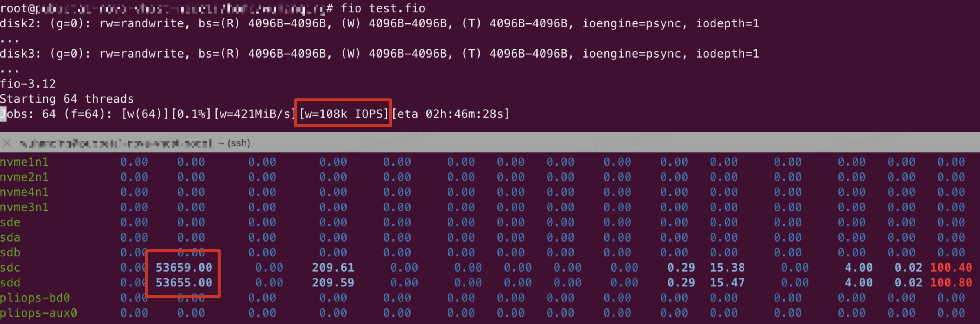Click the 0.02 value in sdc row
980x324 pixels.
click(908, 268)
